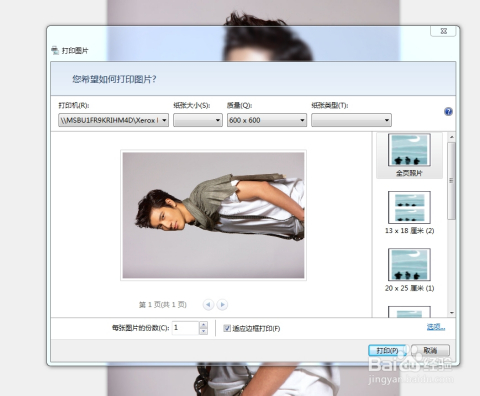Click the quality (Q) label
The width and height of the screenshot is (480, 396).
240,106
